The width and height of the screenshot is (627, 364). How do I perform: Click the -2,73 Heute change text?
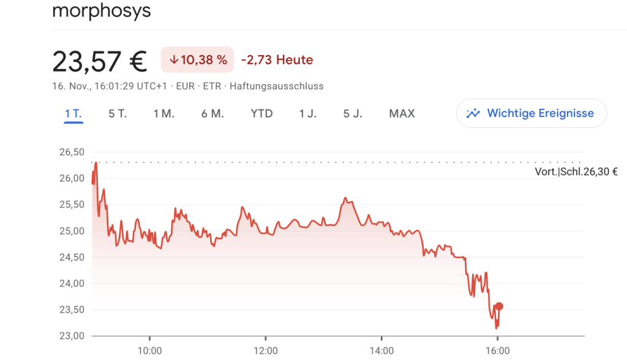(x=277, y=60)
